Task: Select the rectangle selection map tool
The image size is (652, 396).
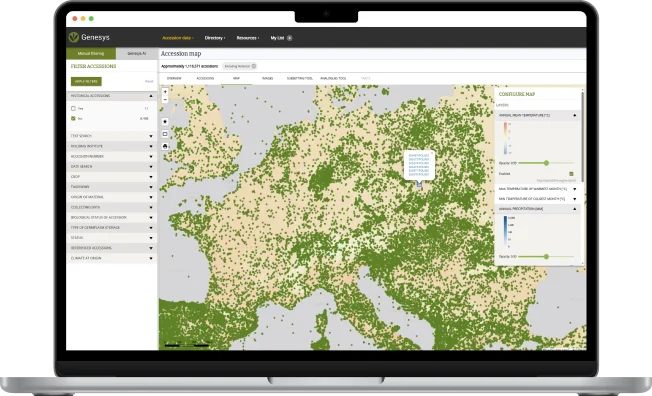Action: click(x=165, y=134)
